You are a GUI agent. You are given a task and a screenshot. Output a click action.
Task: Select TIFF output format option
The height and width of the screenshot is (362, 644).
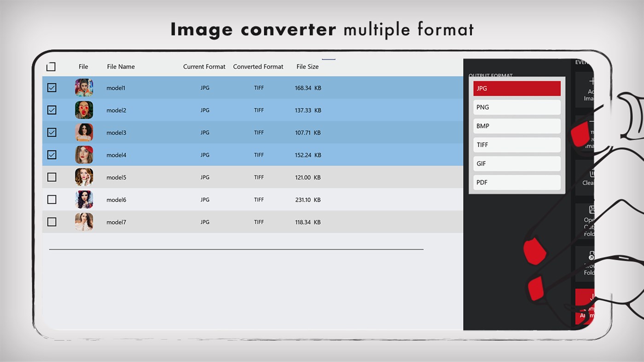(516, 144)
